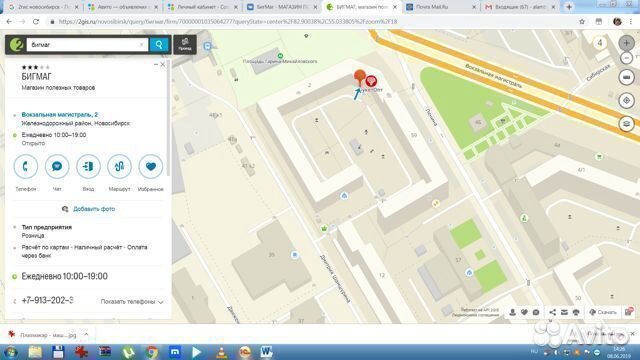This screenshot has width=640, height=360.
Task: Click the browser address bar URL
Action: [228, 22]
